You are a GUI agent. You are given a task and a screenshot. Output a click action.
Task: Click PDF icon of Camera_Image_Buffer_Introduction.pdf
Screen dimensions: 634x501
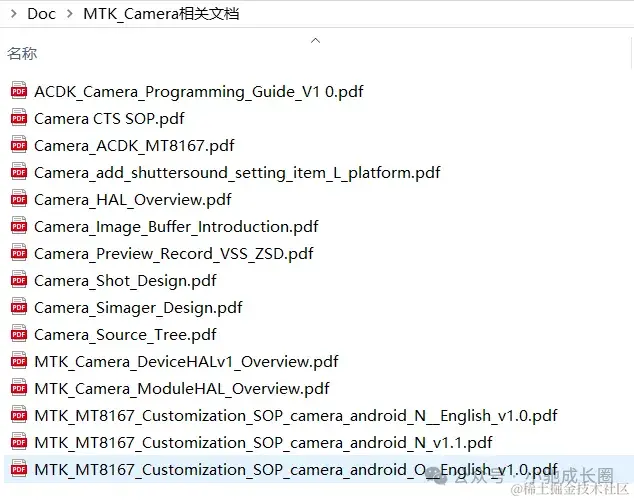tap(19, 226)
